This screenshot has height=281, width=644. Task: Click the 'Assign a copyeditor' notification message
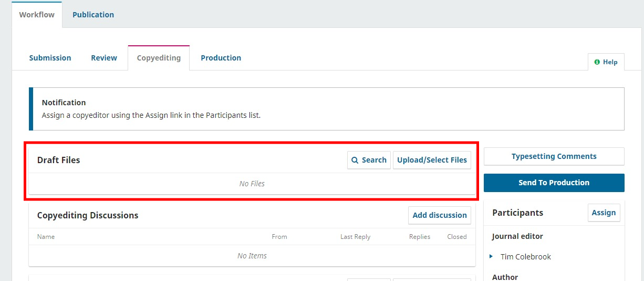pyautogui.click(x=151, y=115)
